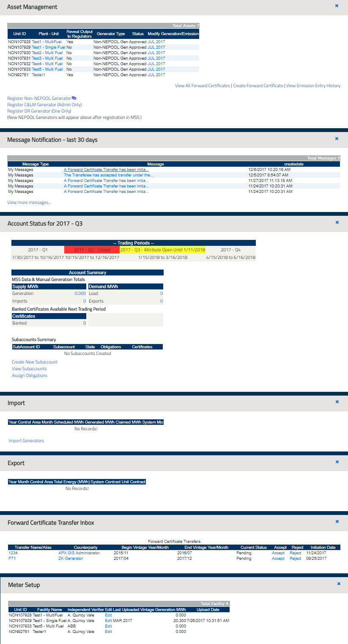348x644 pixels.
Task: Close the Meter Setup panel
Action: [338, 583]
